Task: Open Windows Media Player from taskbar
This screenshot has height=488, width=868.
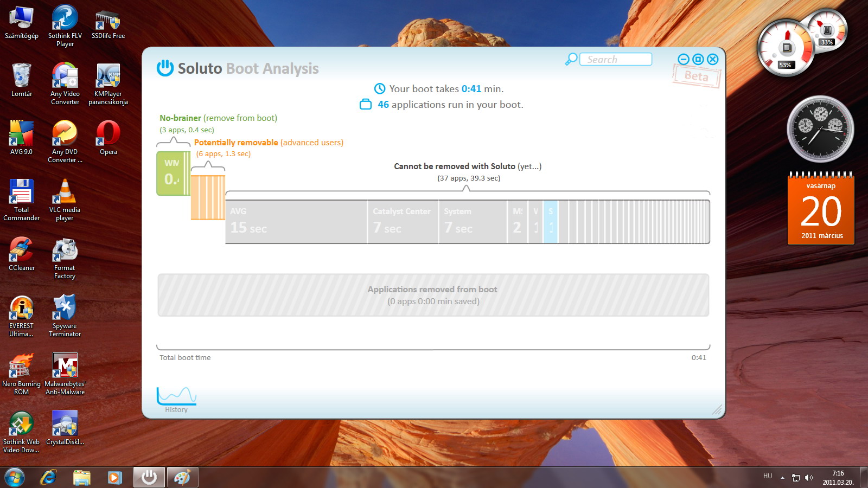Action: pyautogui.click(x=114, y=477)
